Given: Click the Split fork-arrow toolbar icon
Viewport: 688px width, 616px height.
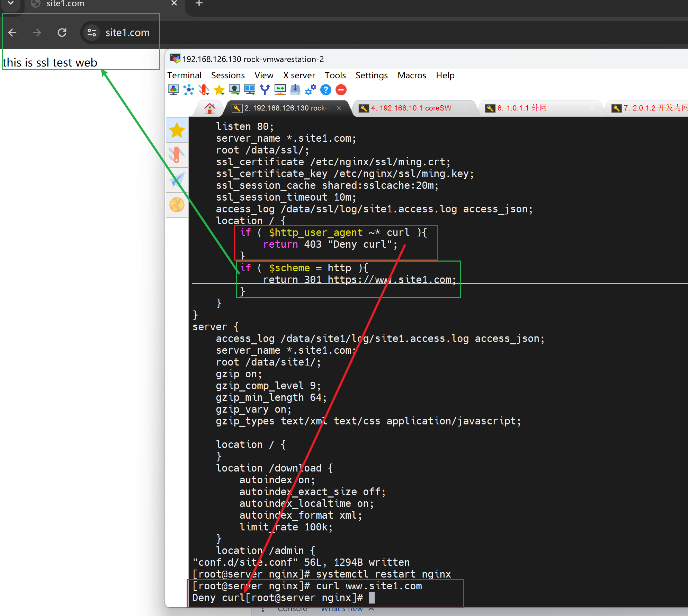Looking at the screenshot, I should [x=265, y=90].
